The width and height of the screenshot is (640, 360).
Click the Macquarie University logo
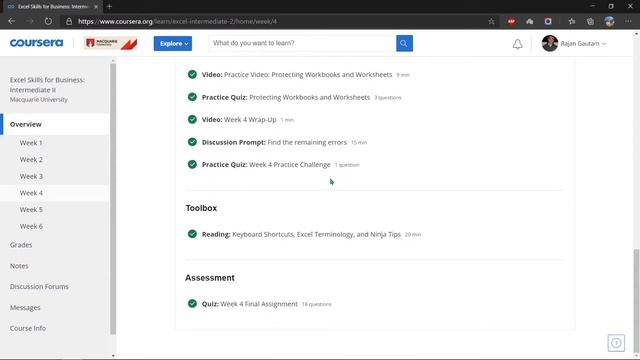tap(111, 43)
